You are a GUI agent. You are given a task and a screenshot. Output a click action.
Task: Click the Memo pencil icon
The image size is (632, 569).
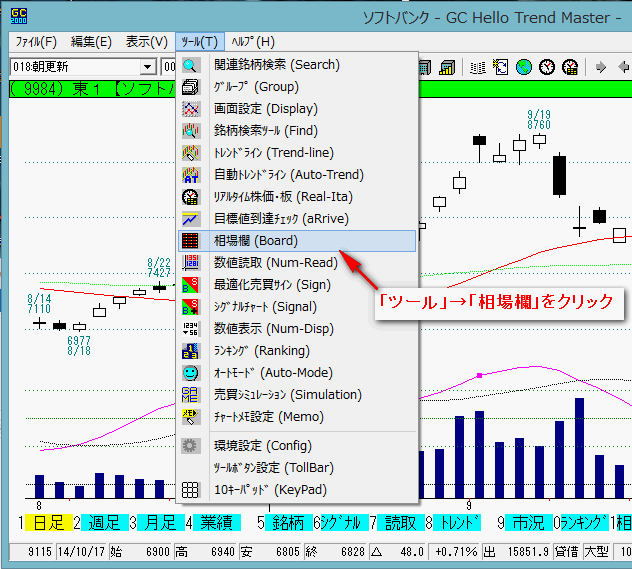[190, 417]
